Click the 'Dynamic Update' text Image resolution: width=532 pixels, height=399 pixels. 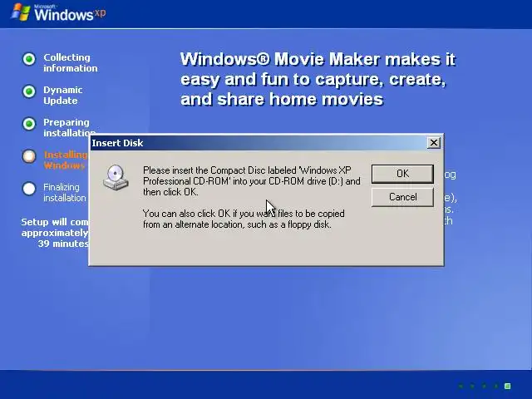tap(63, 96)
